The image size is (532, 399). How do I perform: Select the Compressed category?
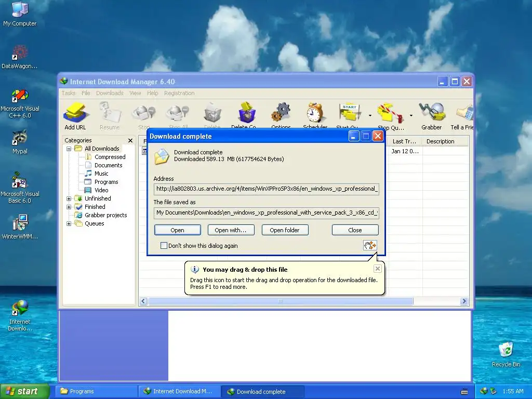point(110,157)
